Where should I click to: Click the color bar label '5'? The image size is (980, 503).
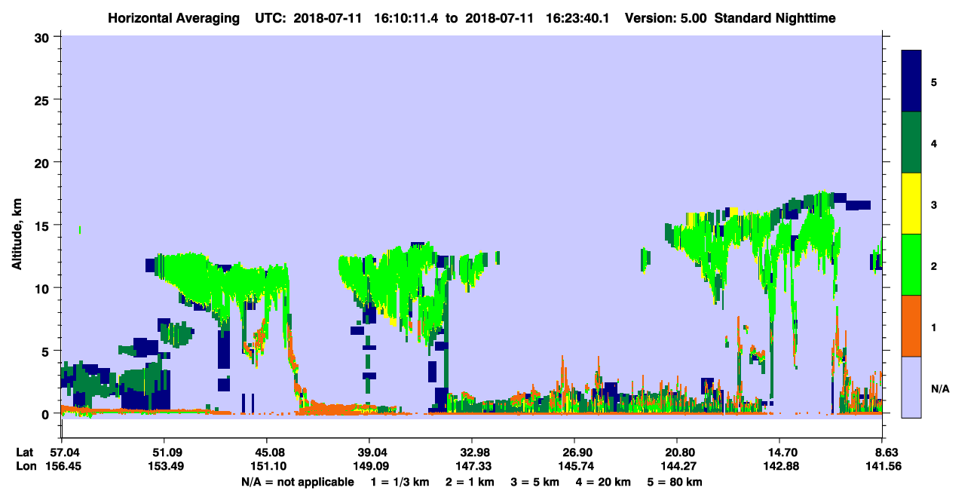(x=934, y=81)
